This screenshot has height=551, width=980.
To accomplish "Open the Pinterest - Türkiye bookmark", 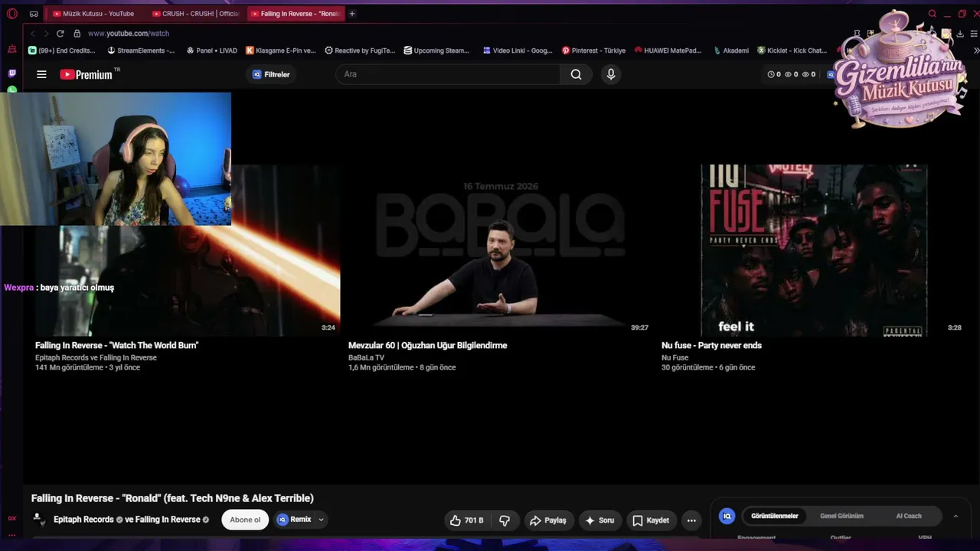I will tap(594, 51).
